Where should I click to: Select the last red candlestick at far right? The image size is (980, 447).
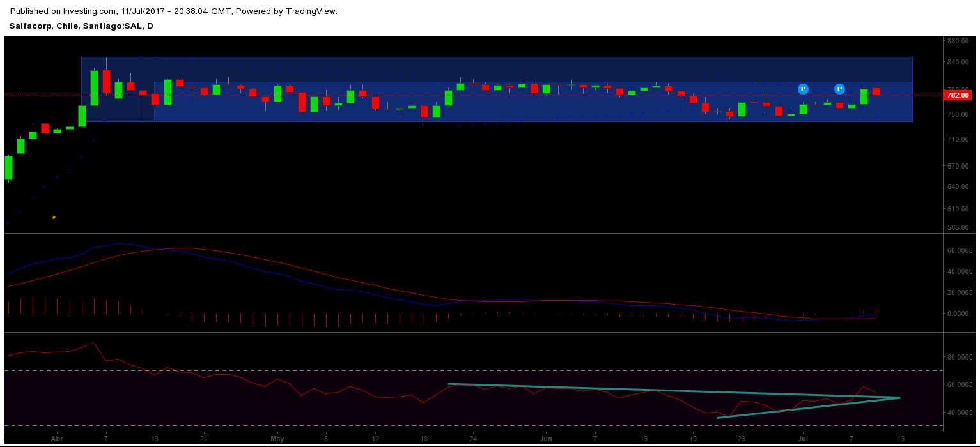tap(876, 91)
